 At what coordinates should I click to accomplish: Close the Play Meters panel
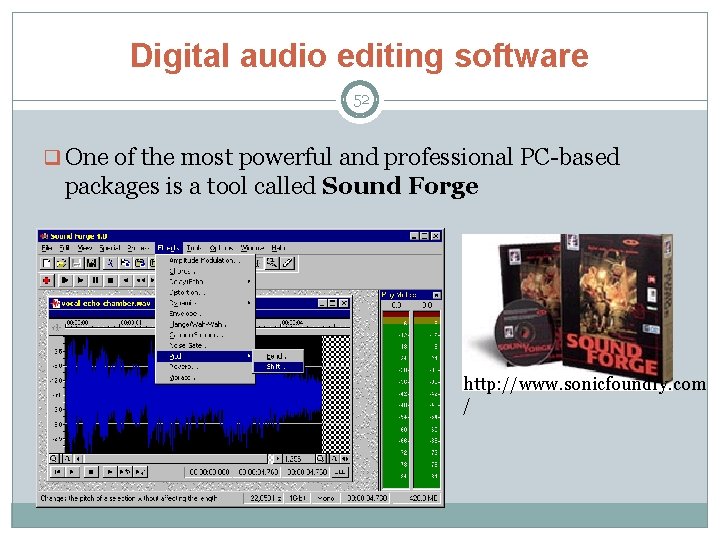(436, 295)
